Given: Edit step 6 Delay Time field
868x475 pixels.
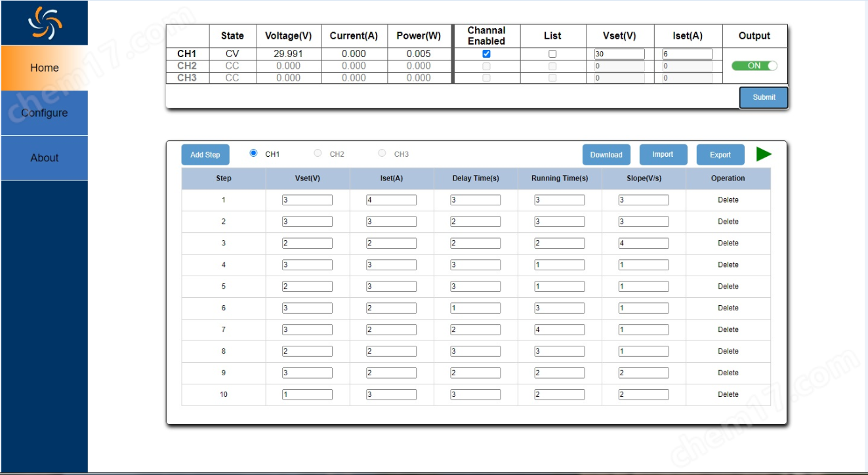Looking at the screenshot, I should click(x=476, y=308).
